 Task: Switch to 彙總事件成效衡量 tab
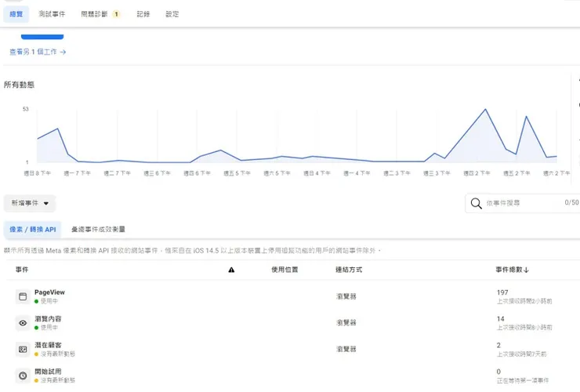coord(98,230)
